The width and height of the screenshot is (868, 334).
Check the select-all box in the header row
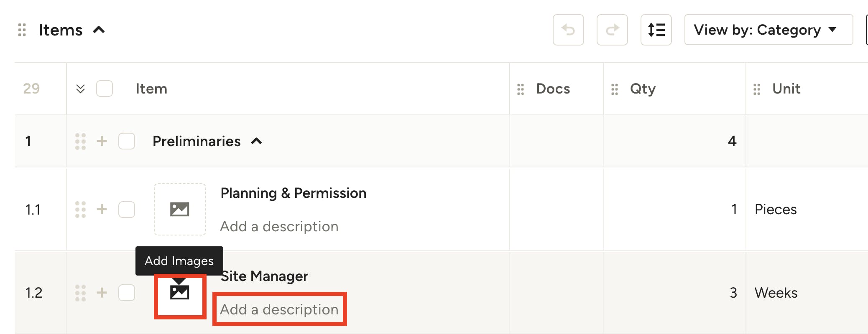(105, 89)
